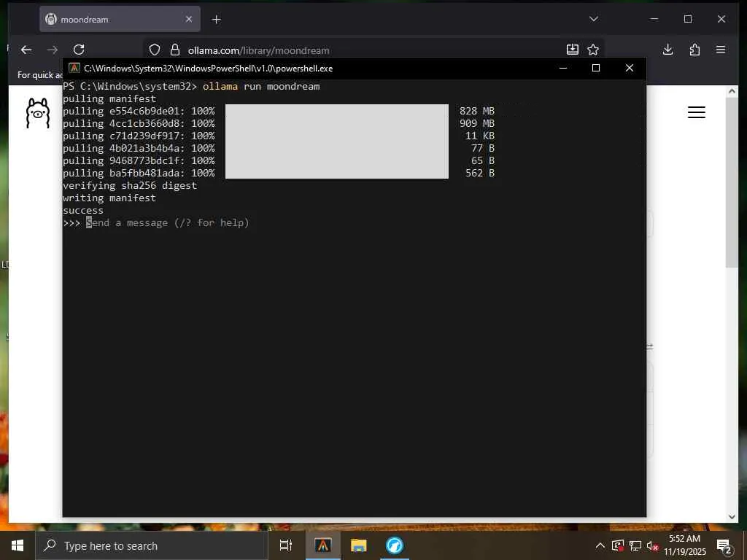Expand the list all tabs dropdown
The width and height of the screenshot is (747, 560).
(x=594, y=19)
